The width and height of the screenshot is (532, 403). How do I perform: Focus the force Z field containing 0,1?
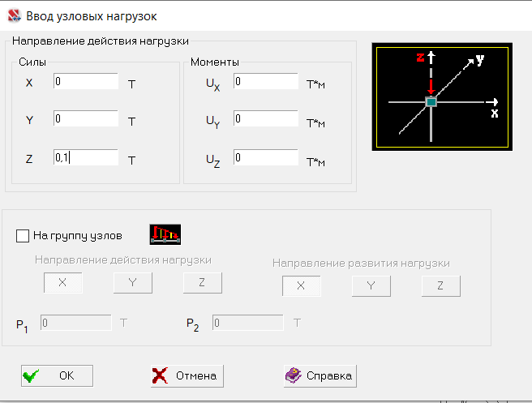point(86,157)
